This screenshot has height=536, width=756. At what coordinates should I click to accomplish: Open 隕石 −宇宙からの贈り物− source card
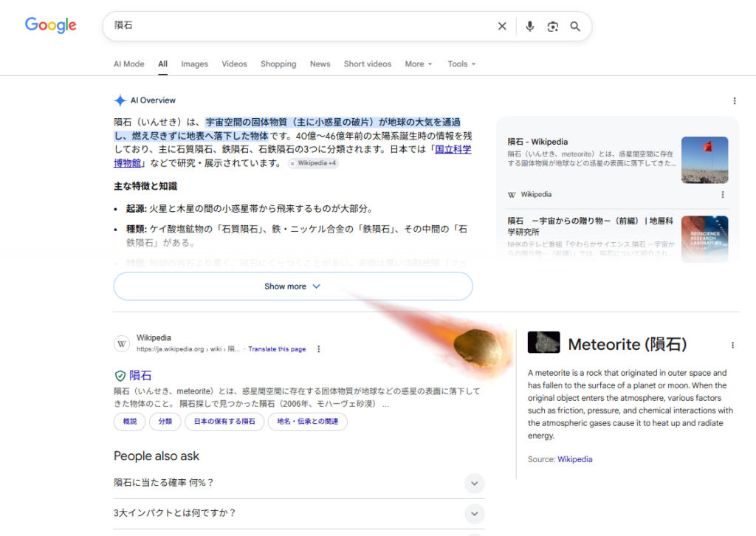point(590,226)
